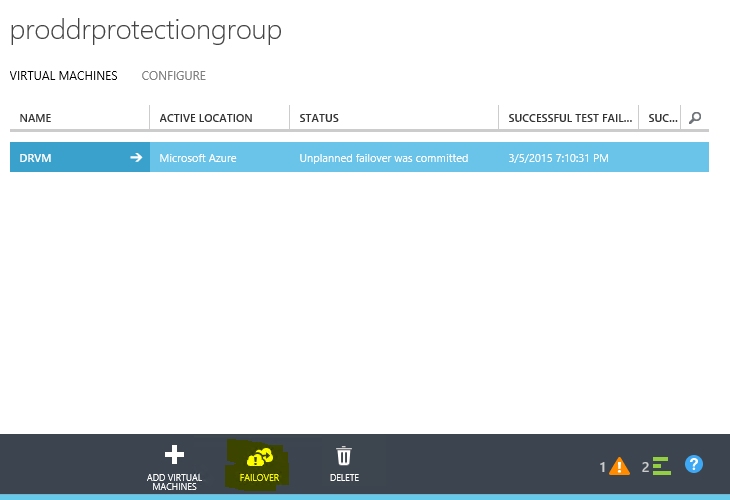Image resolution: width=730 pixels, height=500 pixels.
Task: Start failover using the Failover cloud icon
Action: coord(259,457)
